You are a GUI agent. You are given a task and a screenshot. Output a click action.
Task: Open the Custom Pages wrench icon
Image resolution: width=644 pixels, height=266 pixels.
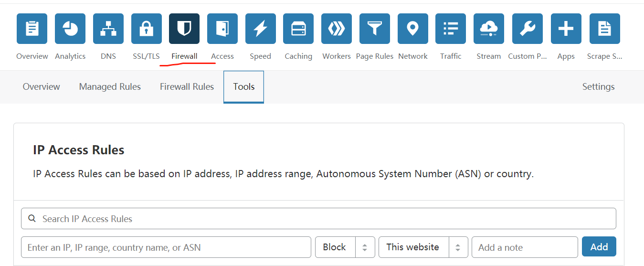coord(528,29)
